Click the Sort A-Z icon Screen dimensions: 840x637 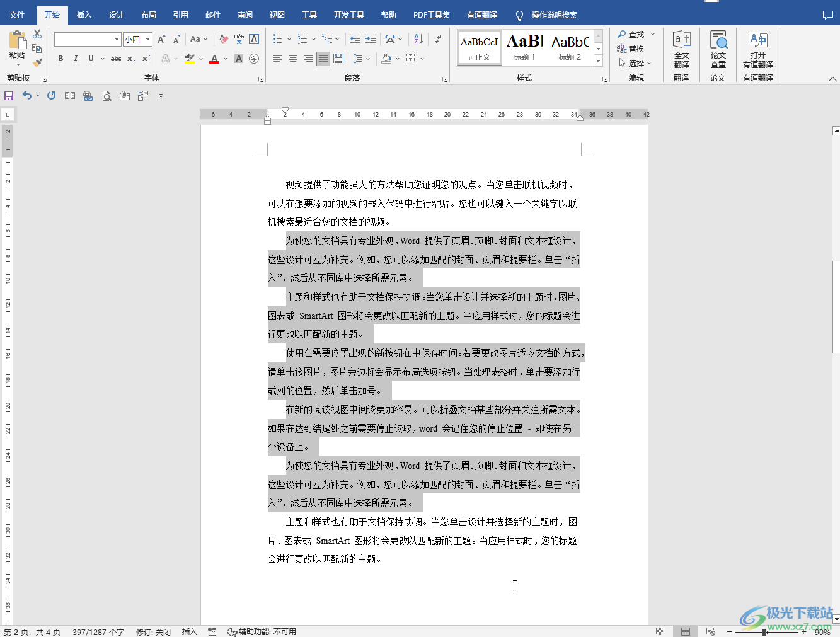coord(418,39)
